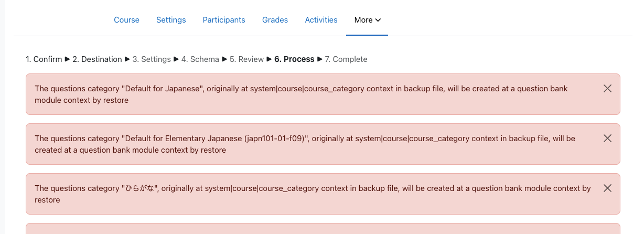
Task: Dismiss the "Default for Japanese" alert
Action: click(607, 89)
